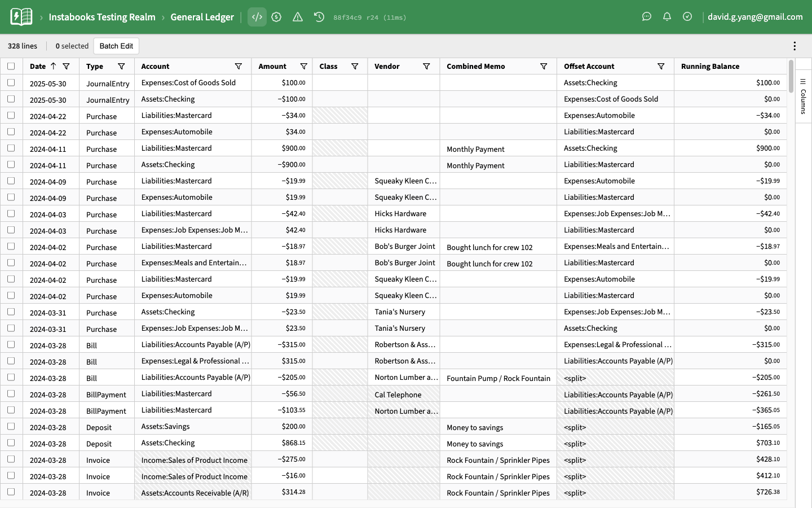Check the 2025-05-30 Cost of Goods Sold row
This screenshot has width=812, height=508.
pos(11,82)
